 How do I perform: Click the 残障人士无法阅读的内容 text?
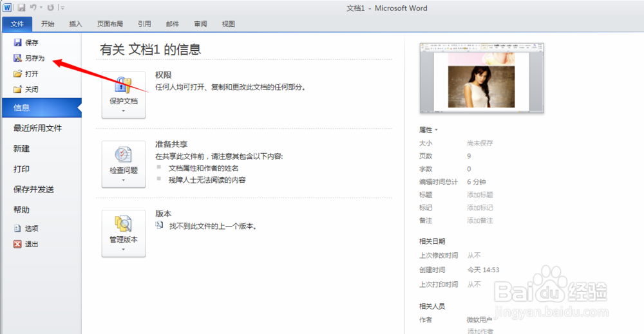pyautogui.click(x=207, y=180)
